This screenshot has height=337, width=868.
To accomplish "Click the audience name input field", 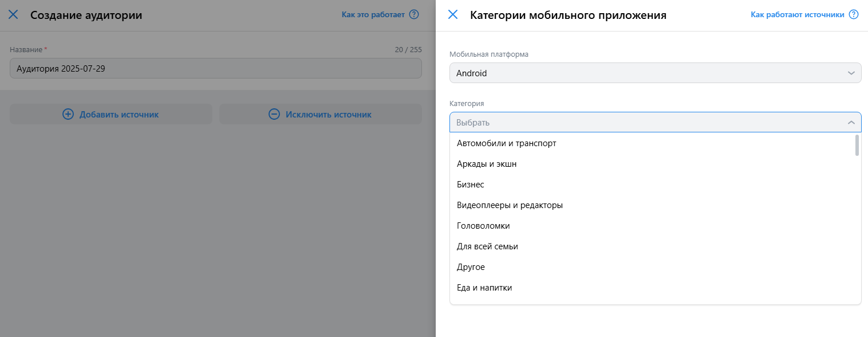I will pos(216,68).
